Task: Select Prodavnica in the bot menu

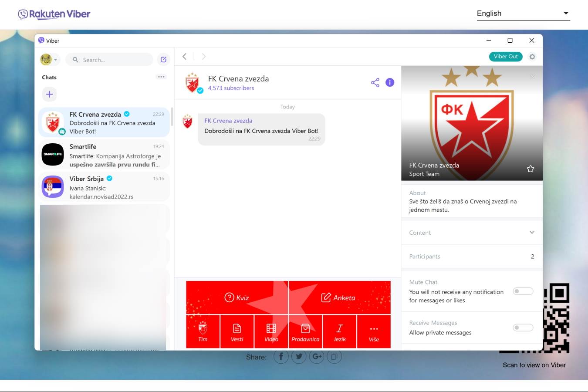Action: click(305, 331)
